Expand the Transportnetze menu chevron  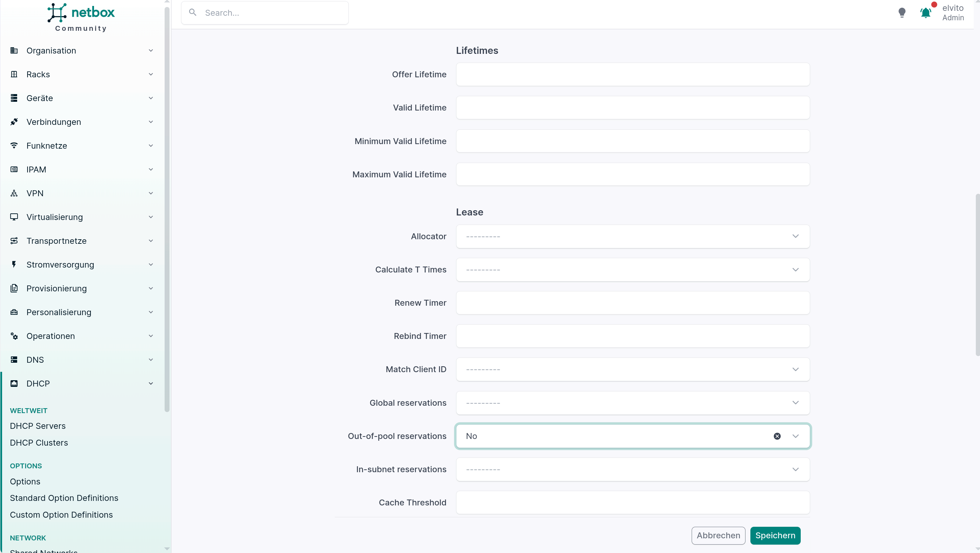(151, 241)
